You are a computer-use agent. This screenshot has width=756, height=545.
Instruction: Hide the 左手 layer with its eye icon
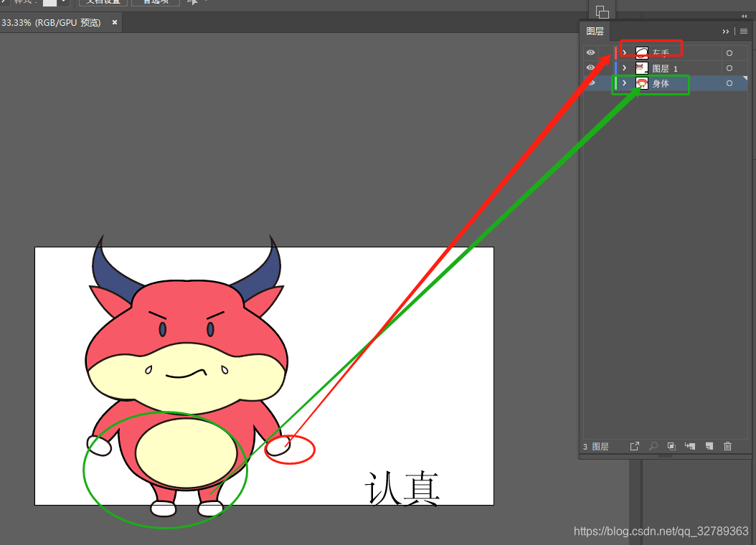[590, 52]
